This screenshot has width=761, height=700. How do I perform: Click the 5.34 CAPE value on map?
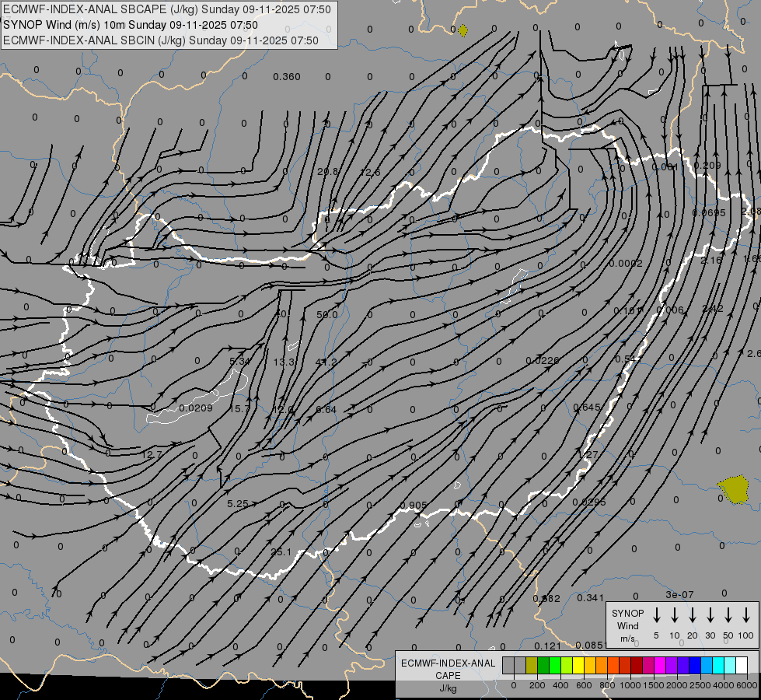click(239, 362)
